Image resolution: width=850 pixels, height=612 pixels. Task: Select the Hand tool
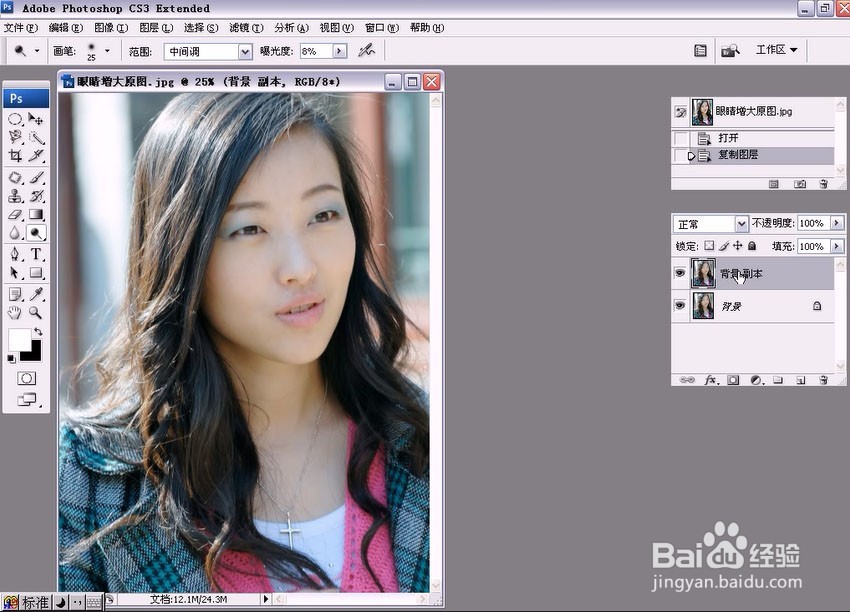click(15, 312)
